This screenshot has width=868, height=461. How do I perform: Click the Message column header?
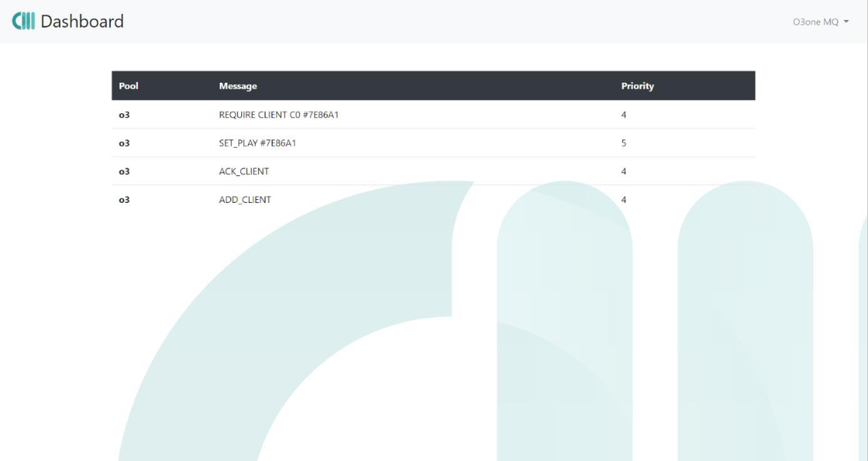pyautogui.click(x=237, y=86)
